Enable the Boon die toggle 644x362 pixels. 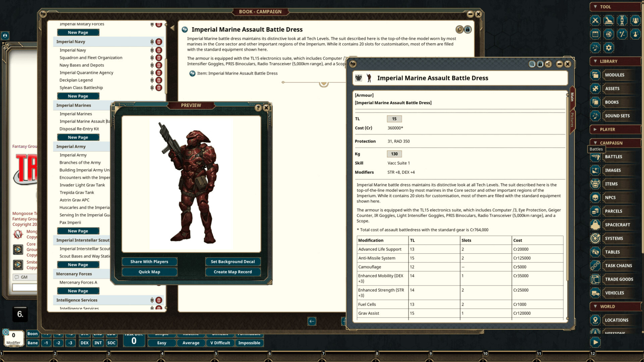[33, 334]
